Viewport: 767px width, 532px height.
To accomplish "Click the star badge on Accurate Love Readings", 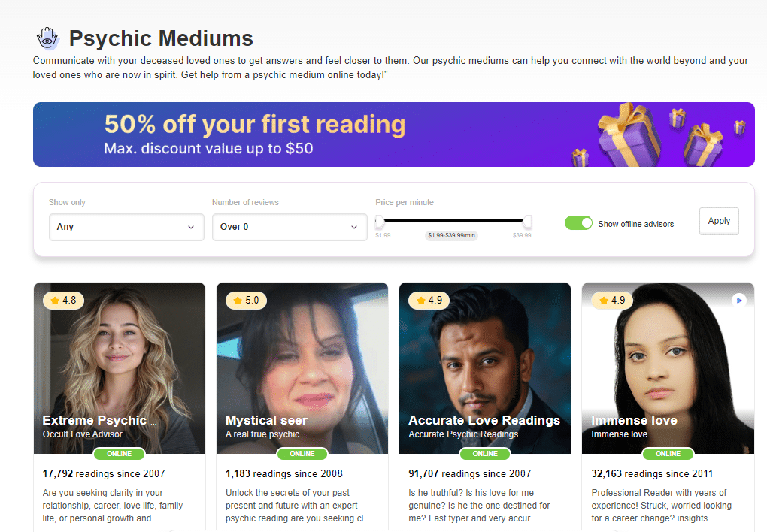I will [429, 301].
